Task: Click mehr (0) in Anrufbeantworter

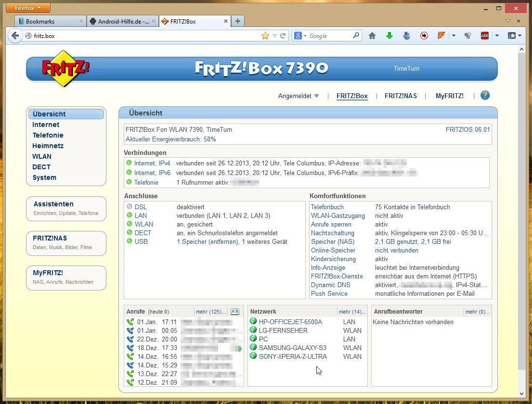Action: point(478,312)
